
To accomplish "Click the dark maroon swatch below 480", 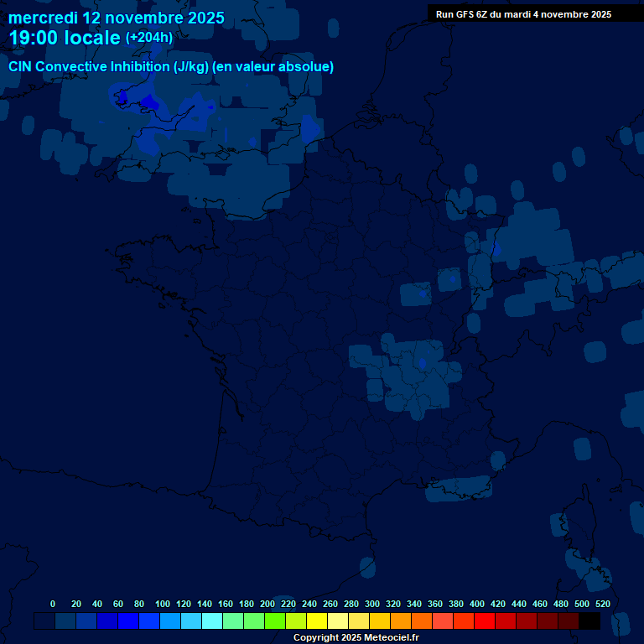I will [569, 621].
